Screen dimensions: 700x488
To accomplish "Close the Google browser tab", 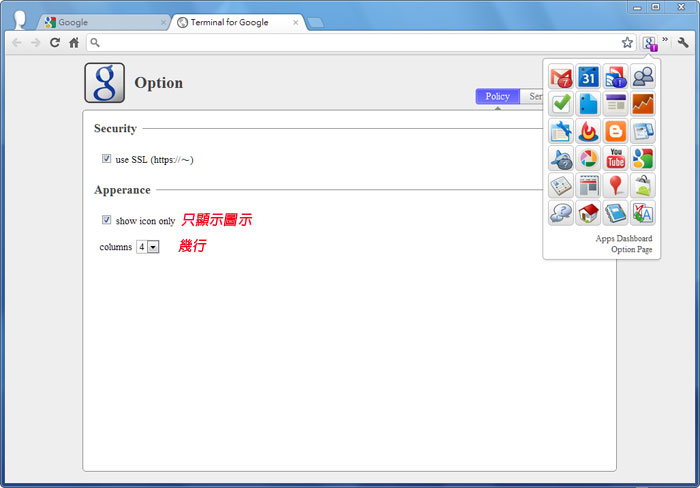I will [163, 22].
